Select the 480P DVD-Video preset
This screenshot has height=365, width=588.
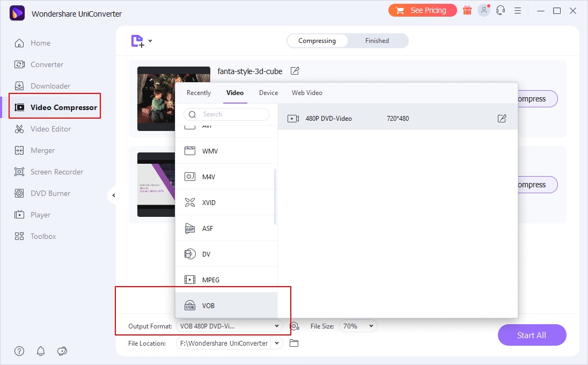tap(398, 119)
